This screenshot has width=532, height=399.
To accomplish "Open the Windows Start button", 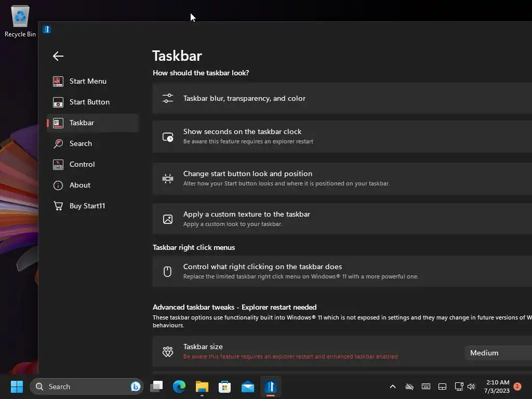I will click(x=17, y=387).
